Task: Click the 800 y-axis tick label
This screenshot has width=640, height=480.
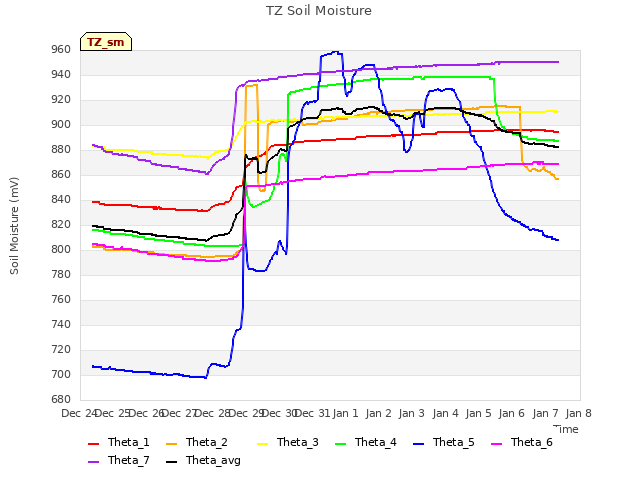Action: [x=61, y=250]
